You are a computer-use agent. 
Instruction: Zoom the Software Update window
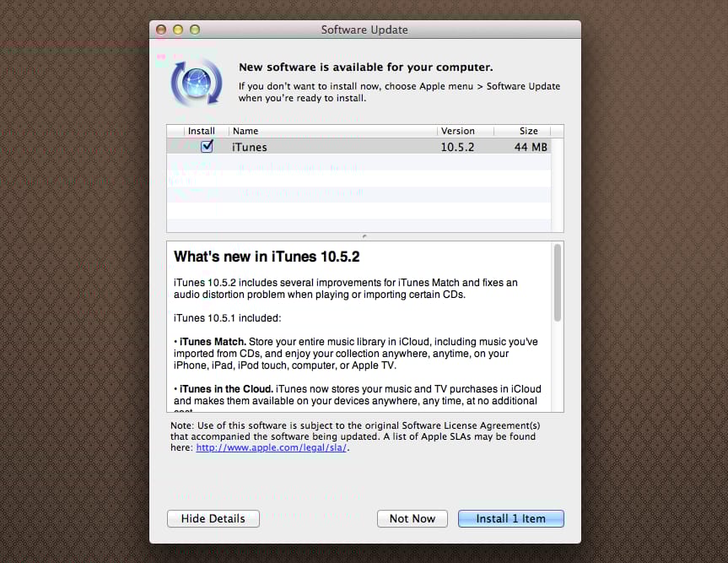(x=195, y=30)
